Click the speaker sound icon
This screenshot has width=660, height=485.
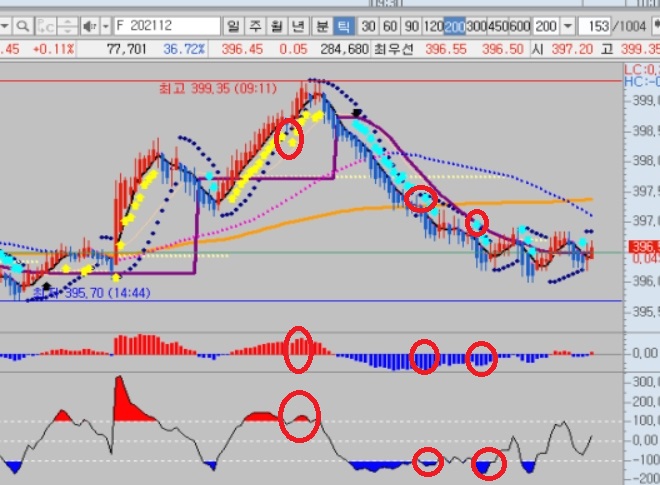pos(90,27)
